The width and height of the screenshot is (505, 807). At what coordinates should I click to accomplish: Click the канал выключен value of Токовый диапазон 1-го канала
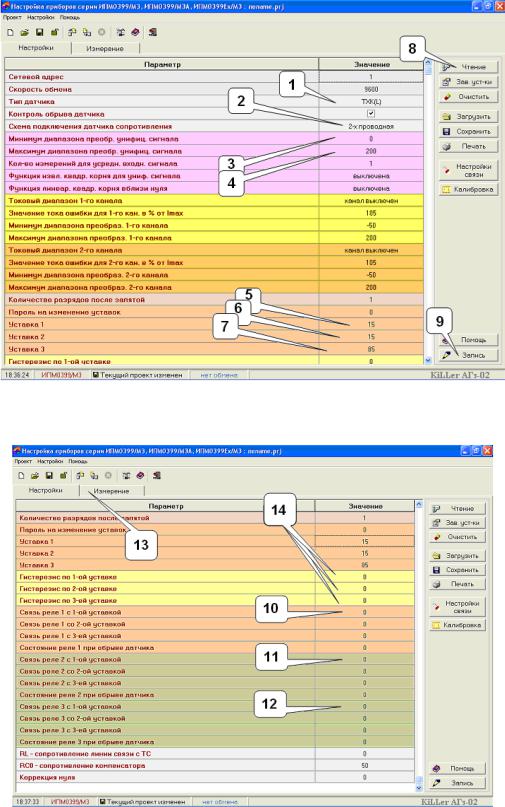coord(371,201)
